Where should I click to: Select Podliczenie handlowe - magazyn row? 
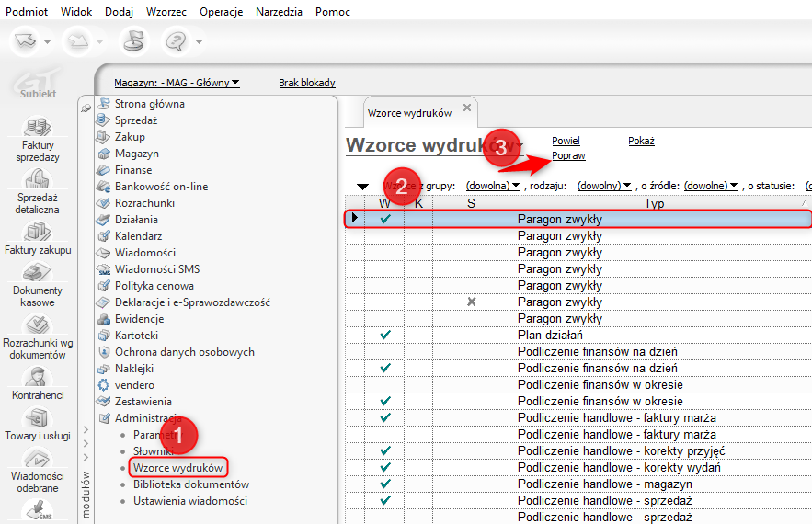(578, 484)
